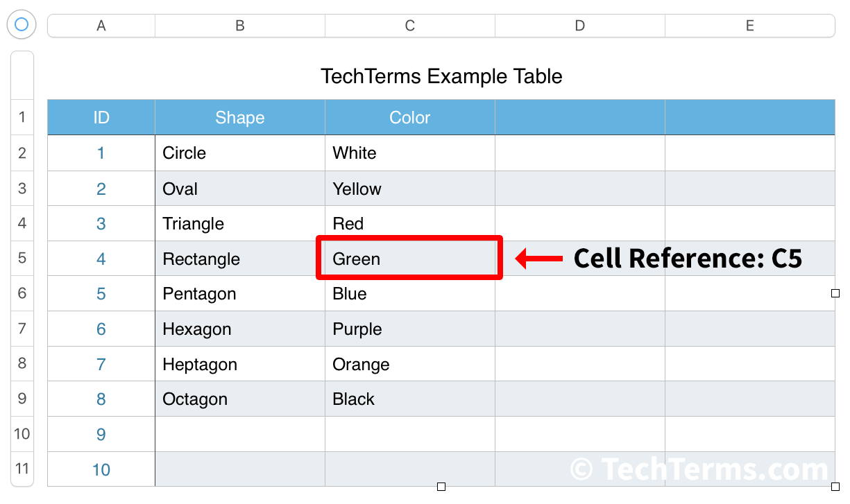Select the highlighted cell containing Green
This screenshot has height=504, width=850.
tap(409, 259)
